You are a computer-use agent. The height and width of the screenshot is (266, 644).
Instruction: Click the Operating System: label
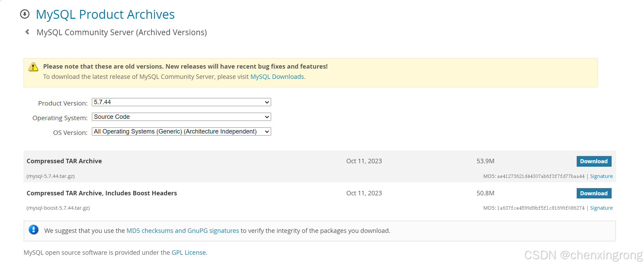pyautogui.click(x=60, y=118)
